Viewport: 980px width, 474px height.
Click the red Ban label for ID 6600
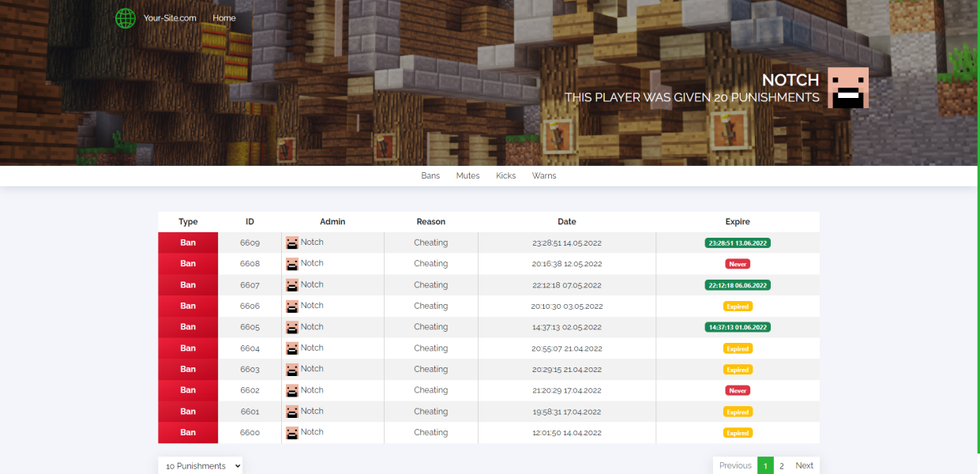188,432
